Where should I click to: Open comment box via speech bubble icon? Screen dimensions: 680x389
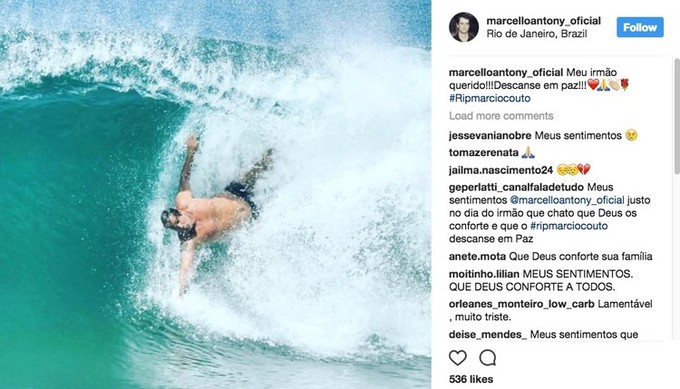click(x=487, y=358)
